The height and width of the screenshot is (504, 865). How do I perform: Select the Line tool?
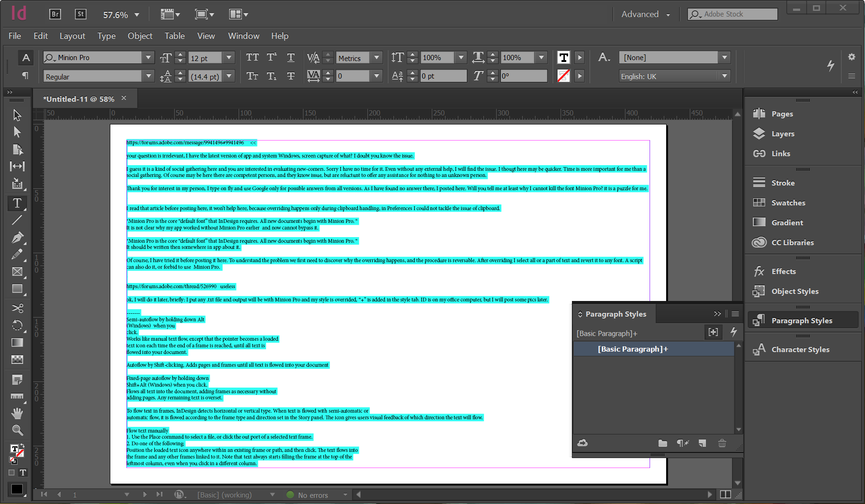point(17,220)
